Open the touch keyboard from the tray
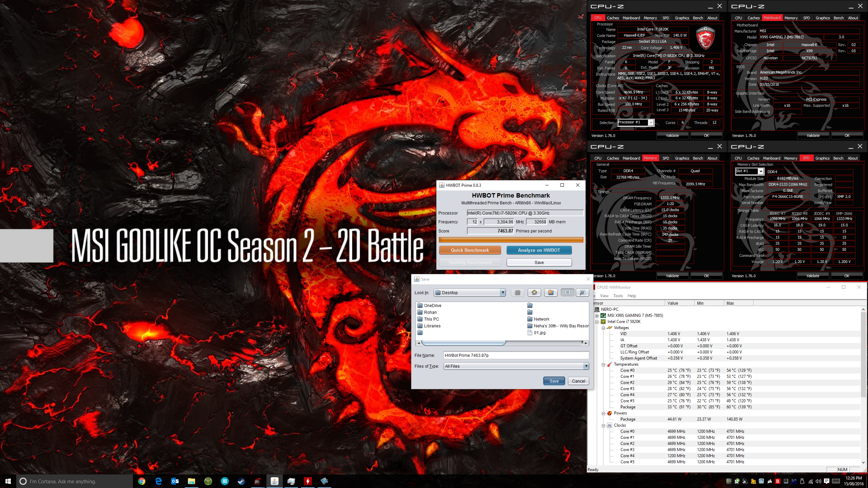This screenshot has height=488, width=868. pos(836,481)
